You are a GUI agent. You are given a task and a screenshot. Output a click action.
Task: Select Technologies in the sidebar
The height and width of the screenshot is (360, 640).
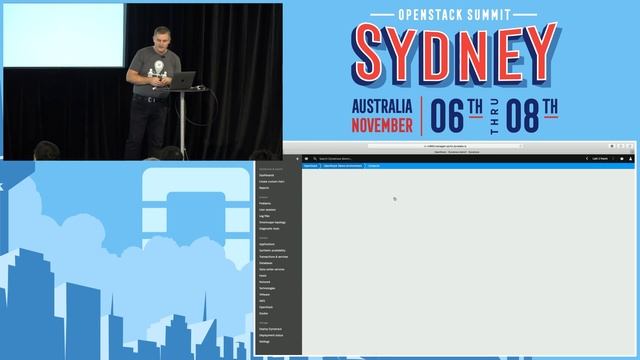[x=267, y=288]
